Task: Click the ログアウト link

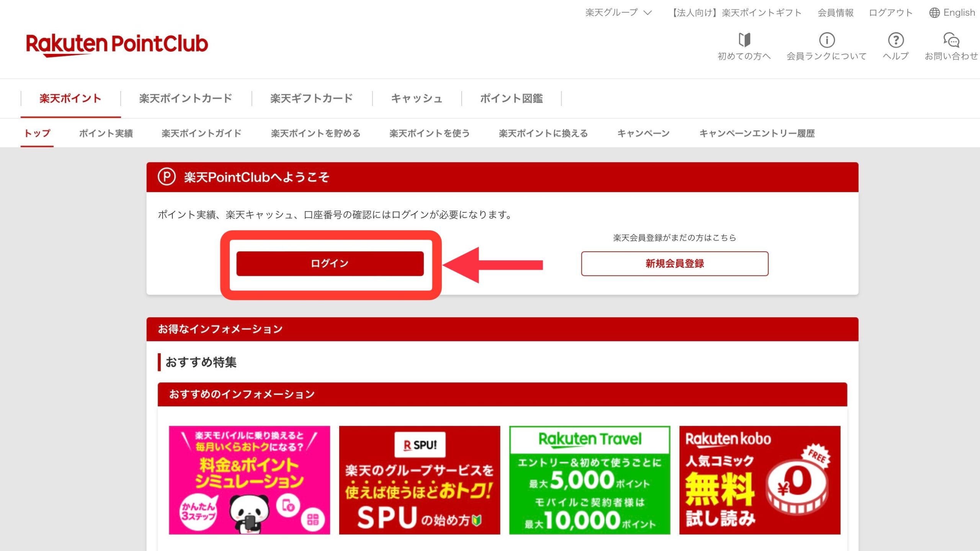Action: 891,13
